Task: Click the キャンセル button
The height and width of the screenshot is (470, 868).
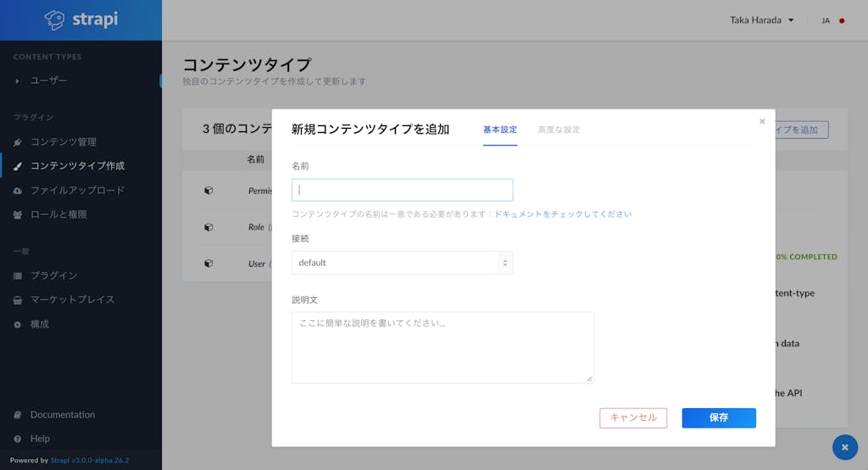Action: [x=632, y=418]
